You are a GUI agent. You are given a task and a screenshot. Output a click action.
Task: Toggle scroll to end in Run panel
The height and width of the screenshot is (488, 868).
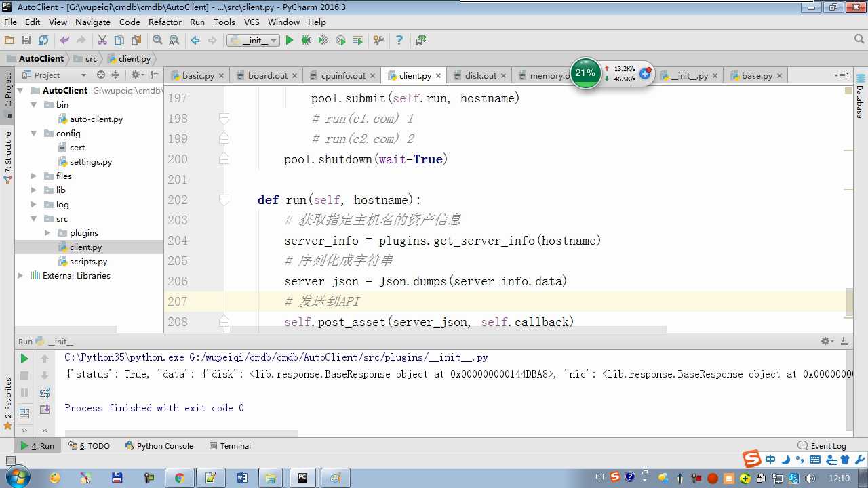point(45,409)
